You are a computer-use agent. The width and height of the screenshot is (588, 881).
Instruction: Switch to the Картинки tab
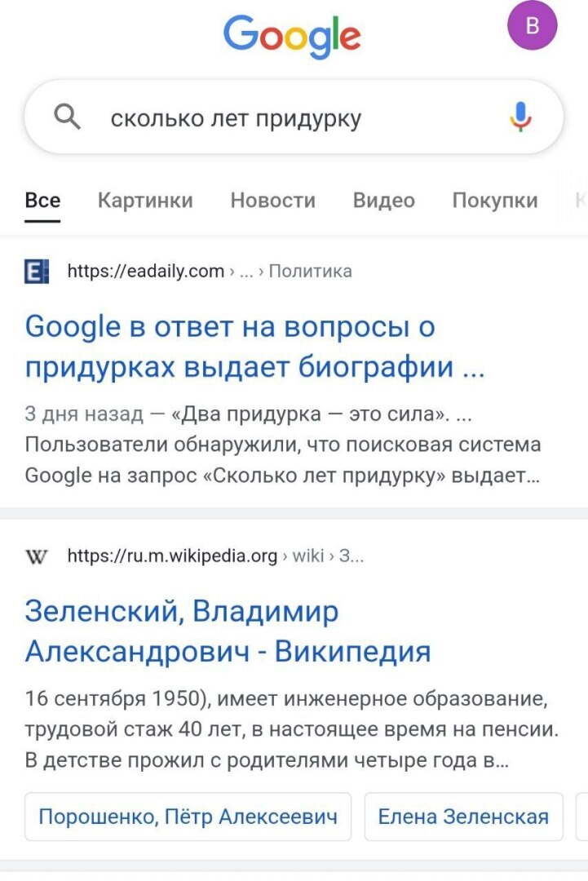click(x=145, y=201)
